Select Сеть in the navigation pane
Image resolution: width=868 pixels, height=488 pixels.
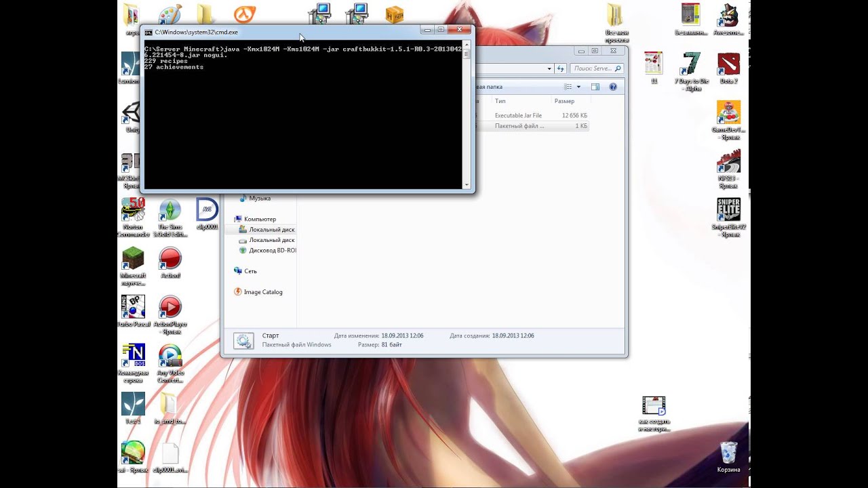(x=245, y=271)
